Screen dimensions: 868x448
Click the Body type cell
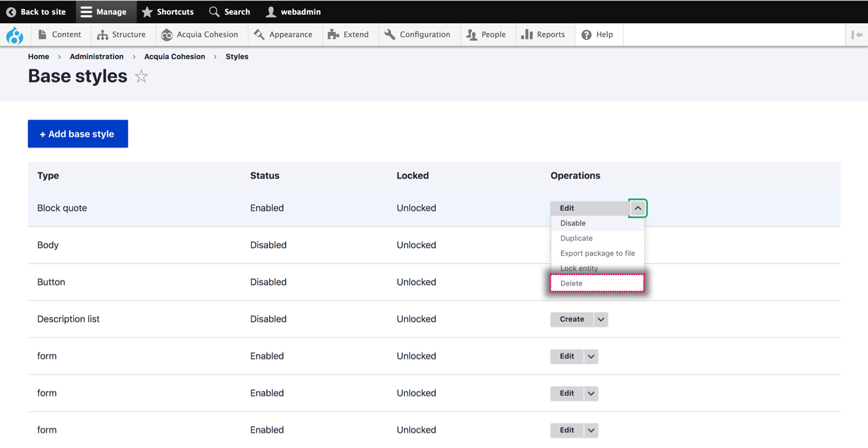click(x=48, y=245)
